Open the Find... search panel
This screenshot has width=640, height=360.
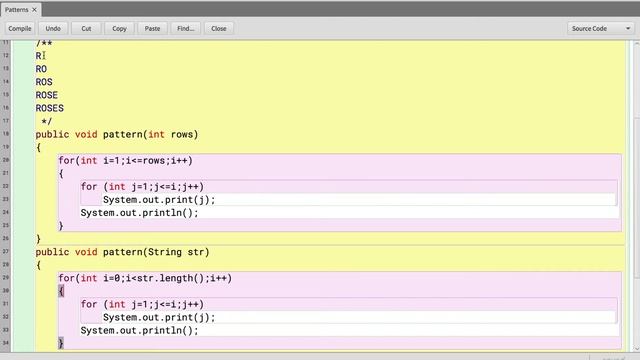click(185, 29)
